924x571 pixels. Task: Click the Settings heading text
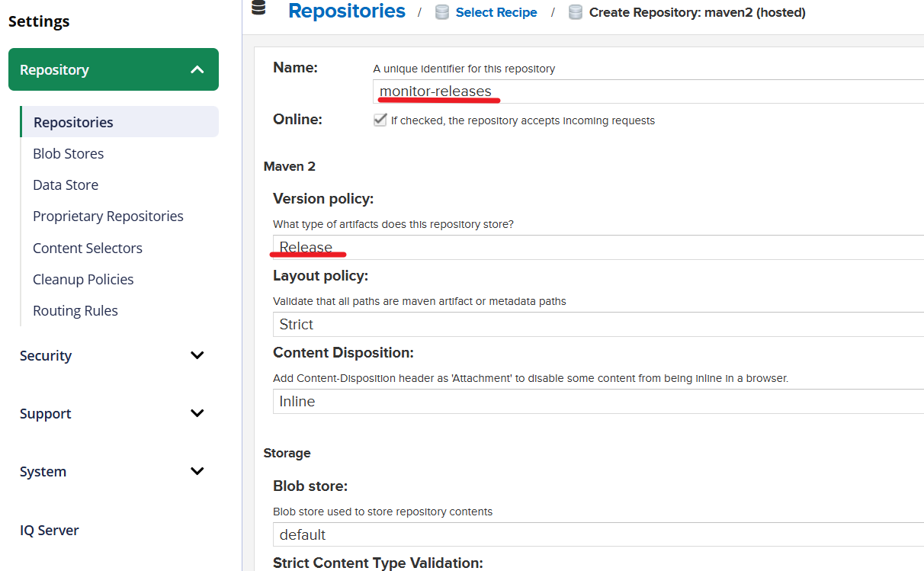[39, 21]
